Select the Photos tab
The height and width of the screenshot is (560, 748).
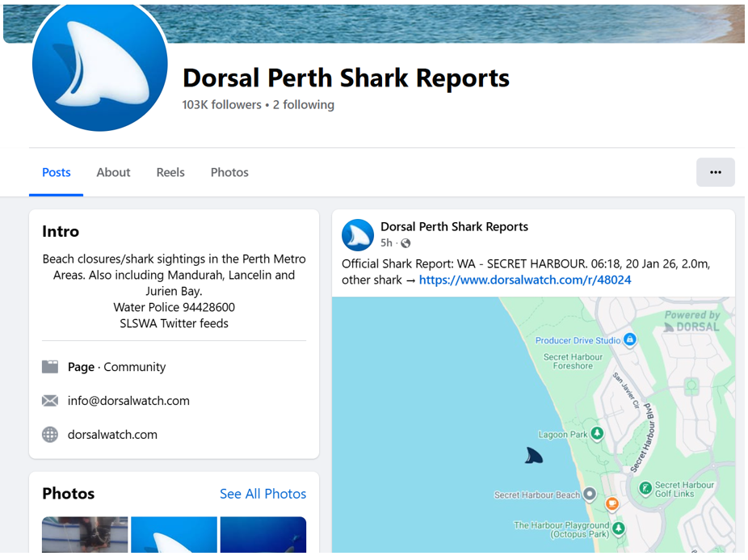pos(229,172)
